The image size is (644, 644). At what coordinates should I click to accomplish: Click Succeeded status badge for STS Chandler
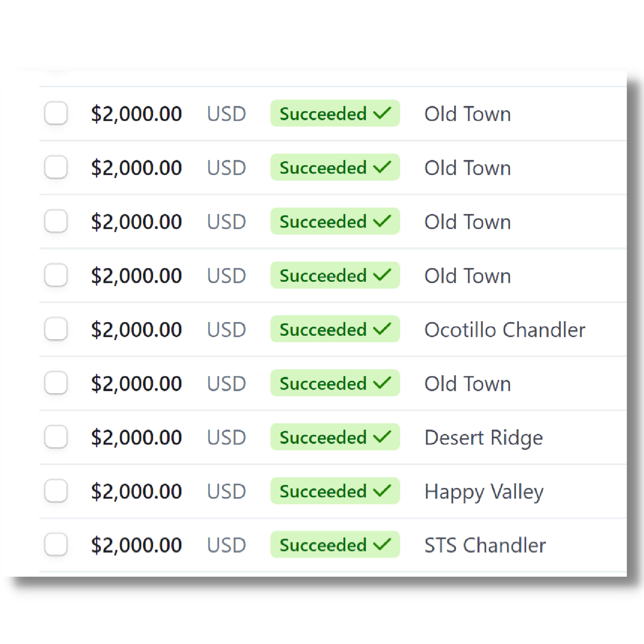coord(335,545)
